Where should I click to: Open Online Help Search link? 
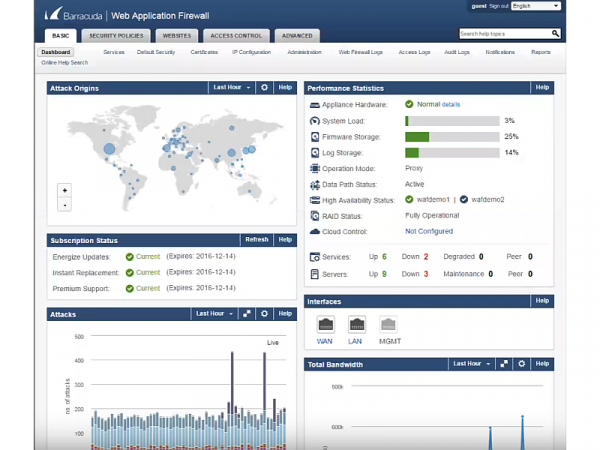click(x=65, y=62)
